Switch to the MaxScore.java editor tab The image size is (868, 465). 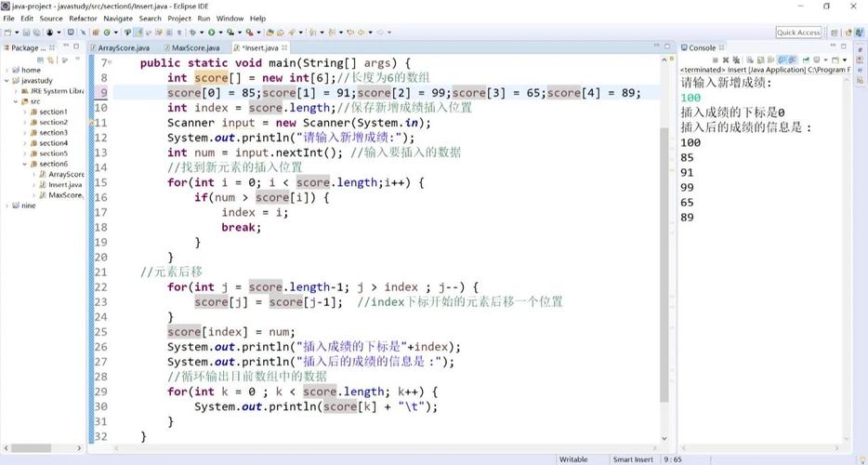pos(195,47)
